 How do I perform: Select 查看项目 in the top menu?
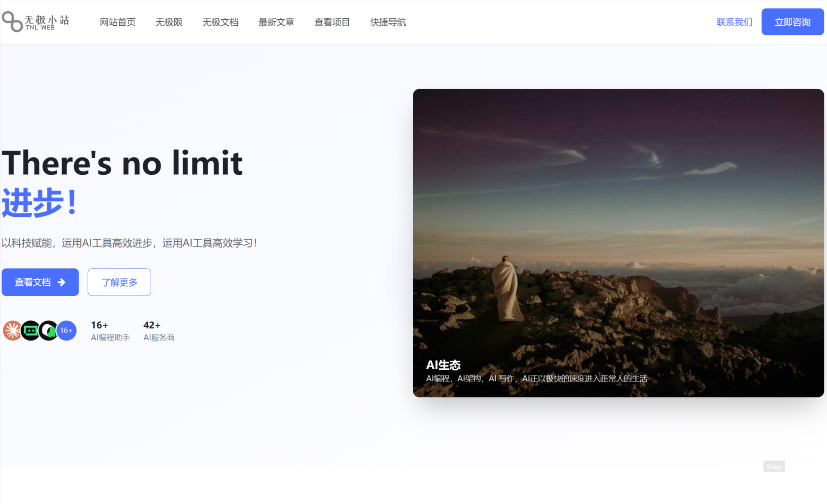tap(332, 22)
